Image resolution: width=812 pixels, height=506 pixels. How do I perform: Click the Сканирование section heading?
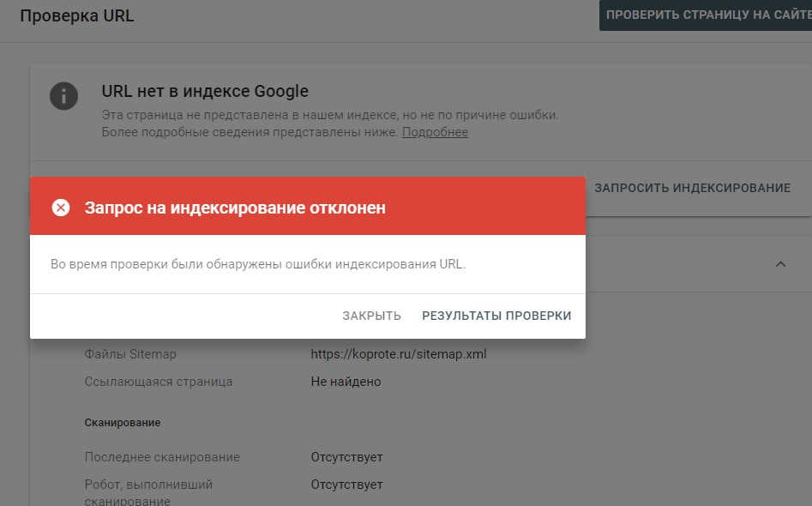click(x=123, y=423)
